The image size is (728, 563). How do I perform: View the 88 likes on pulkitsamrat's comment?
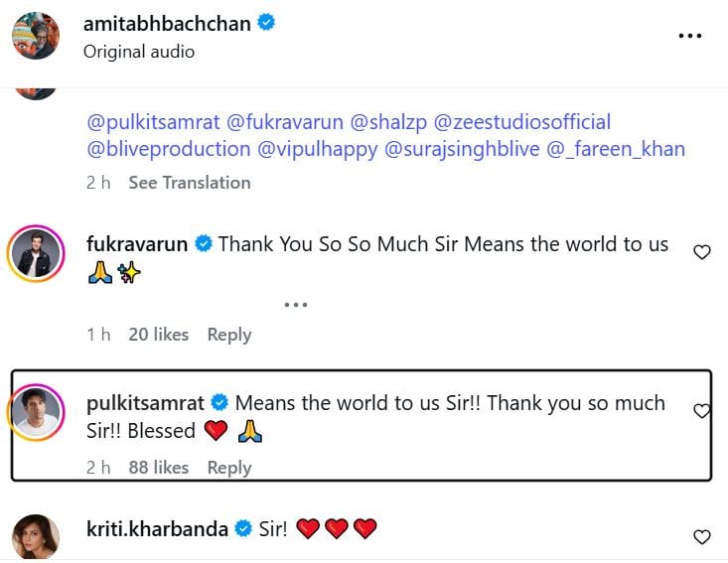point(158,468)
